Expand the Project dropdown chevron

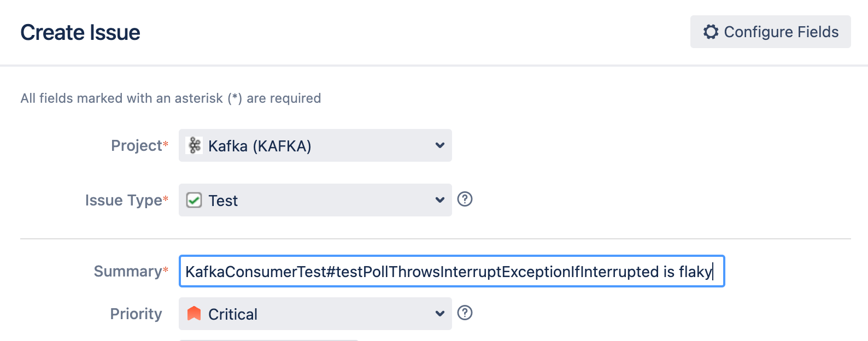[x=439, y=145]
